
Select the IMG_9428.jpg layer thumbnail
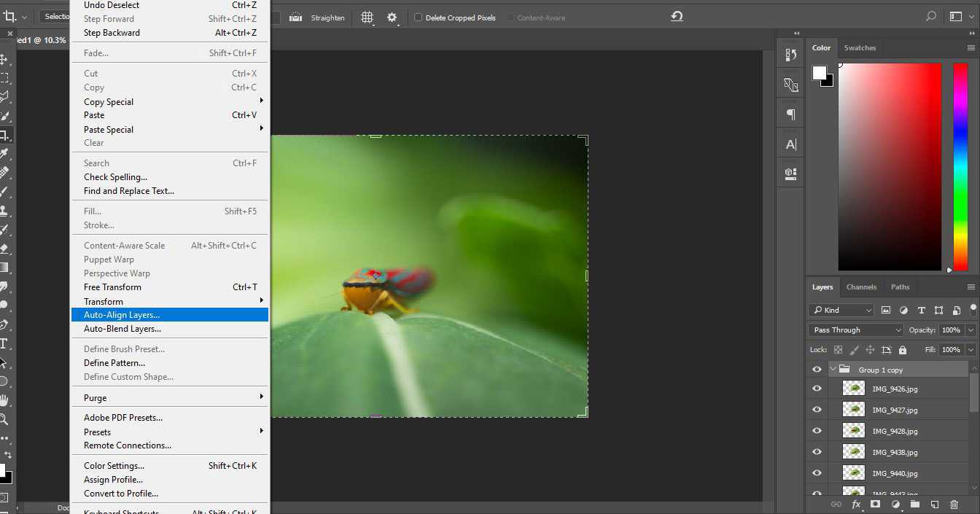tap(853, 431)
